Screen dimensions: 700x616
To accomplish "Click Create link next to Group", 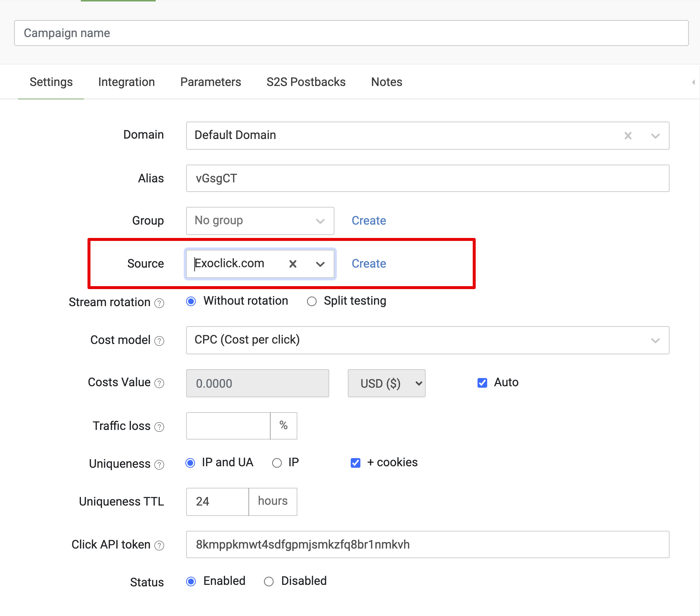I will [369, 221].
